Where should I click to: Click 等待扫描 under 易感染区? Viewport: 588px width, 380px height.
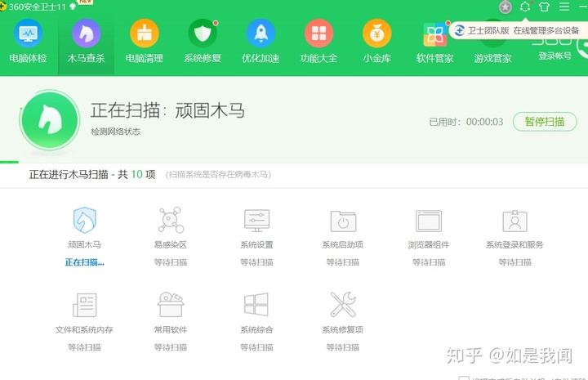pos(171,262)
